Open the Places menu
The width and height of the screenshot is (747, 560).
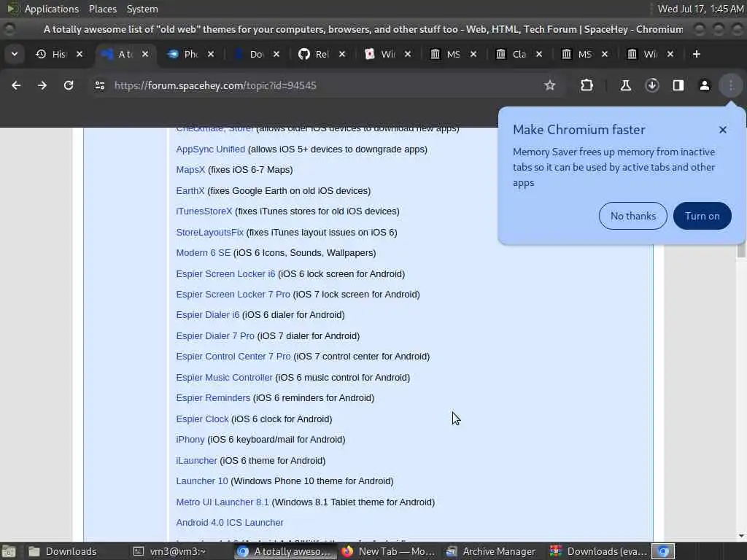[102, 9]
